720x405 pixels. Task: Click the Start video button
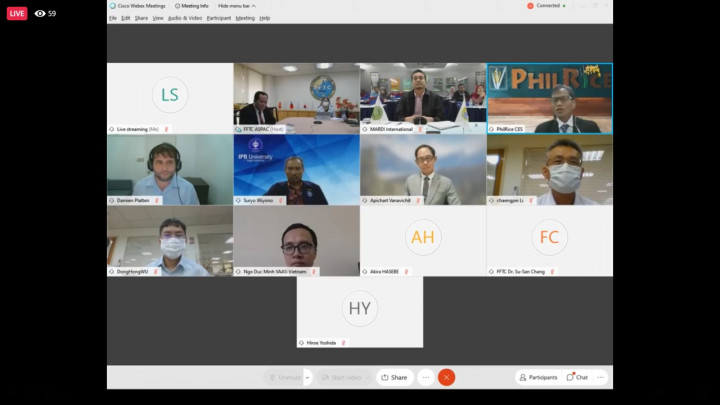(342, 377)
